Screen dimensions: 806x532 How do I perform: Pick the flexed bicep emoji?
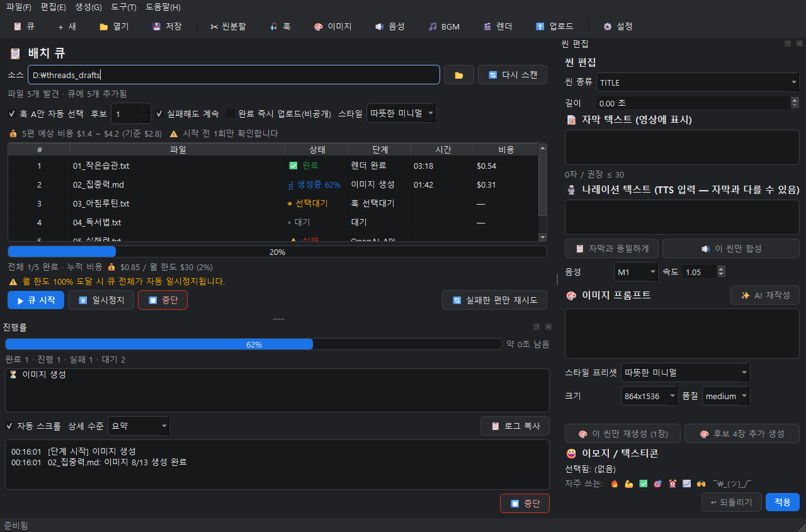629,484
